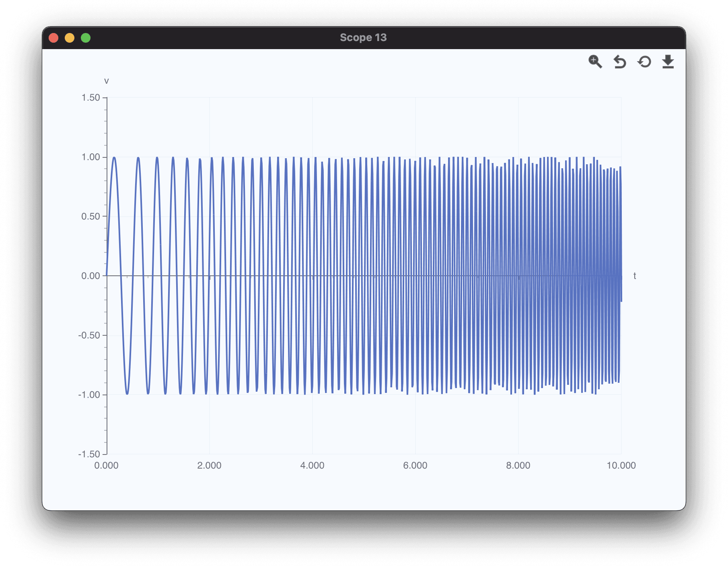
Task: Select the zoom-in magnifier tool
Action: (x=595, y=61)
